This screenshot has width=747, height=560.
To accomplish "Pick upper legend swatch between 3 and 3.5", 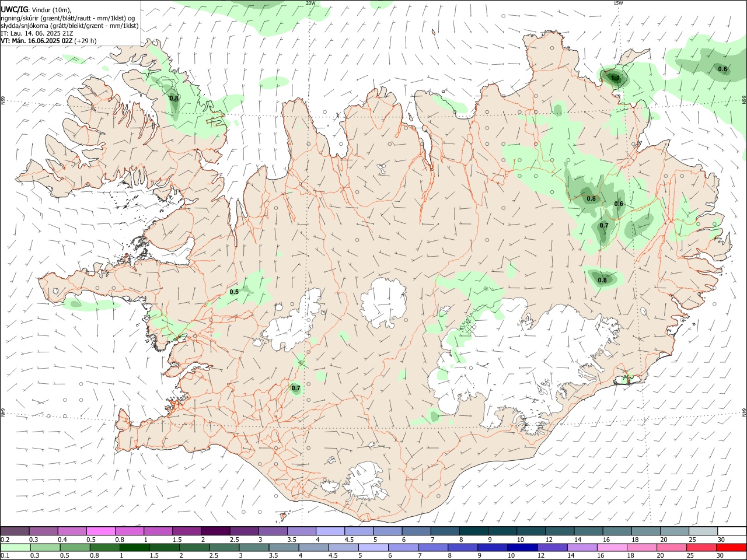I will [x=272, y=531].
